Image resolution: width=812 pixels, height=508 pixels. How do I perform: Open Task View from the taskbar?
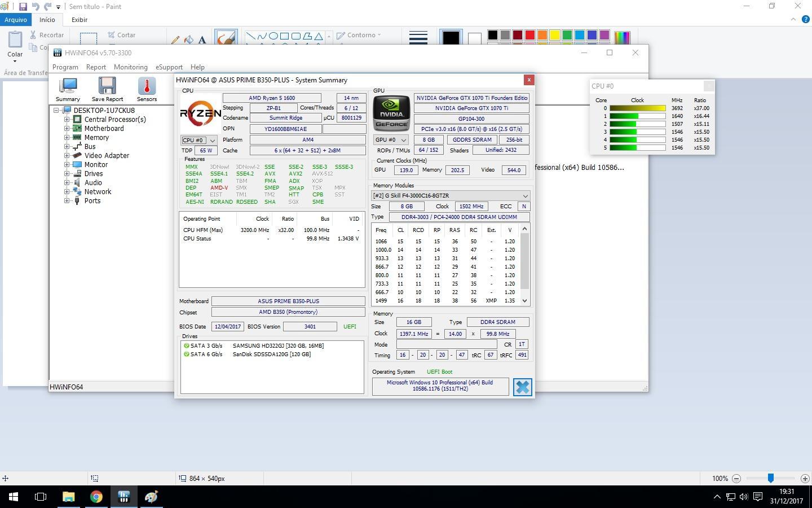41,497
